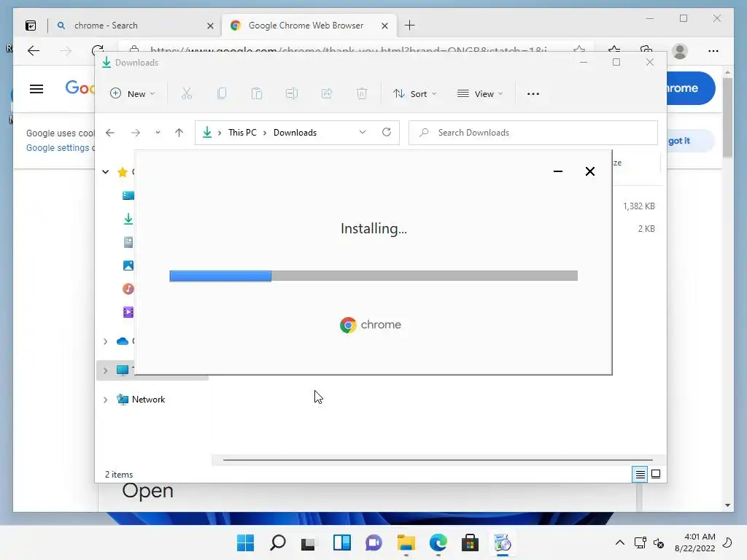
Task: Select the Videos icon in sidebar
Action: [128, 312]
